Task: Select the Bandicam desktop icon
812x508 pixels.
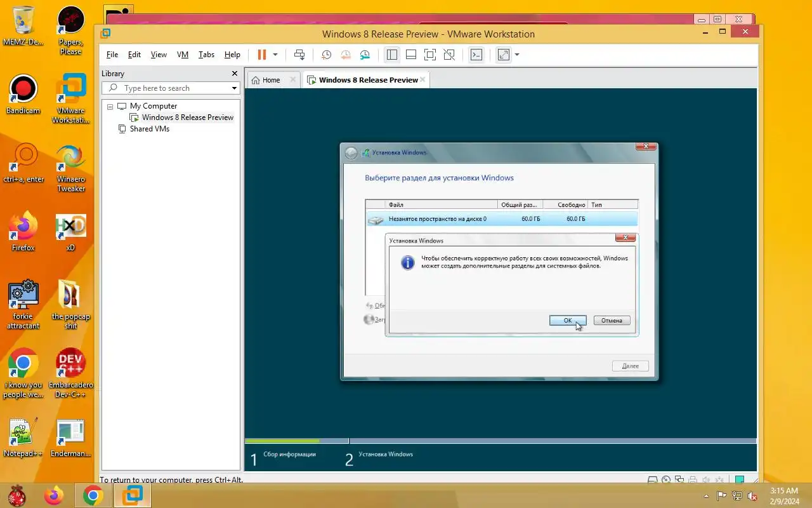Action: [23, 95]
